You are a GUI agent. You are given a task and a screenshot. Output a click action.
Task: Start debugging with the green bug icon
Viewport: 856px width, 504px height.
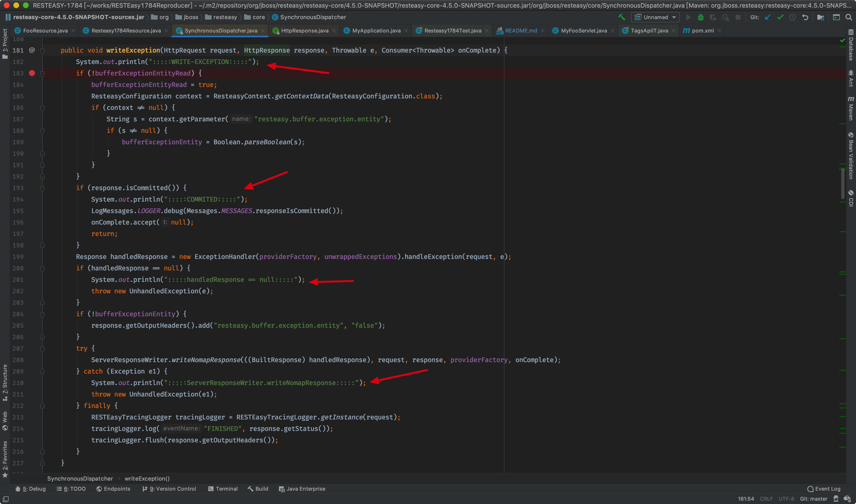tap(701, 17)
